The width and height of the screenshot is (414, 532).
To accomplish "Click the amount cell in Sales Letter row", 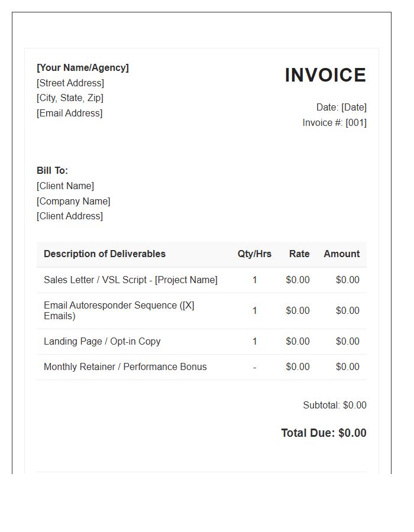I will pos(348,280).
